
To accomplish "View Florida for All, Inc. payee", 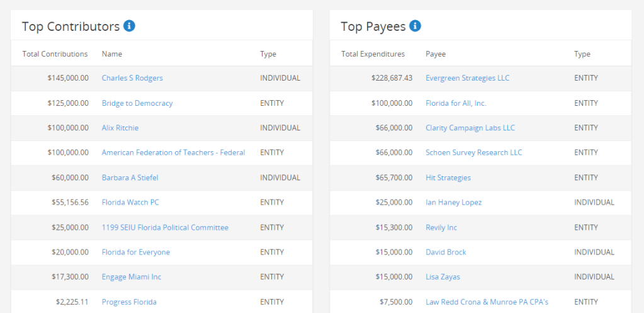I will pyautogui.click(x=456, y=103).
